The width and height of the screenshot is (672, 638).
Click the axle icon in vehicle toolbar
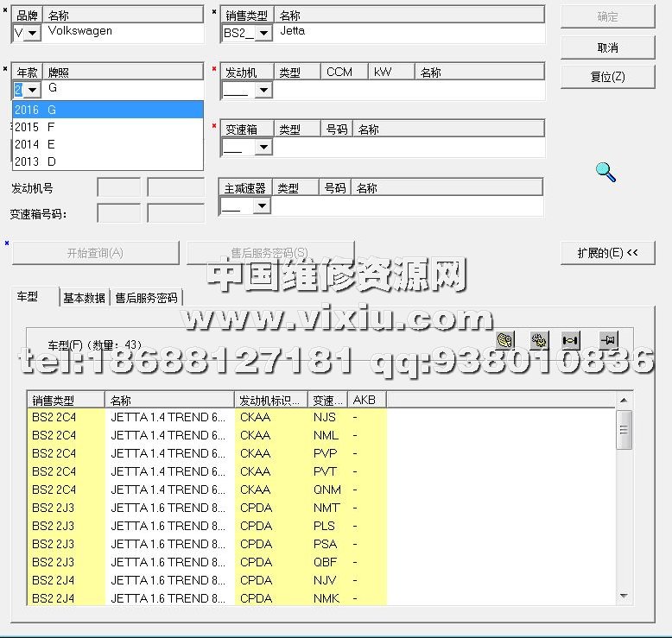coord(570,341)
